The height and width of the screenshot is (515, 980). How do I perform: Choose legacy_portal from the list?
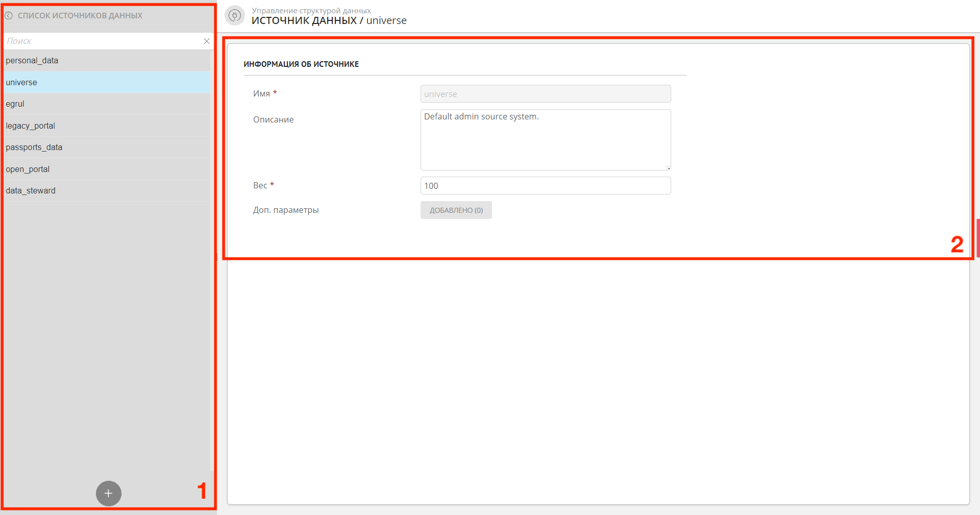pyautogui.click(x=31, y=126)
